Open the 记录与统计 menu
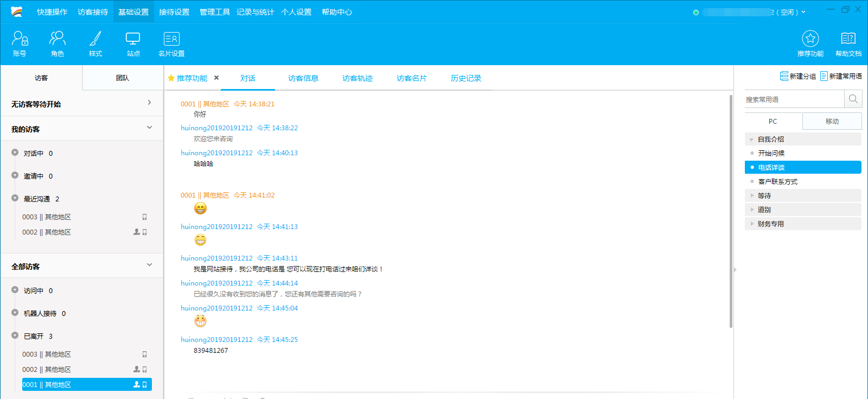868x399 pixels. click(x=255, y=12)
